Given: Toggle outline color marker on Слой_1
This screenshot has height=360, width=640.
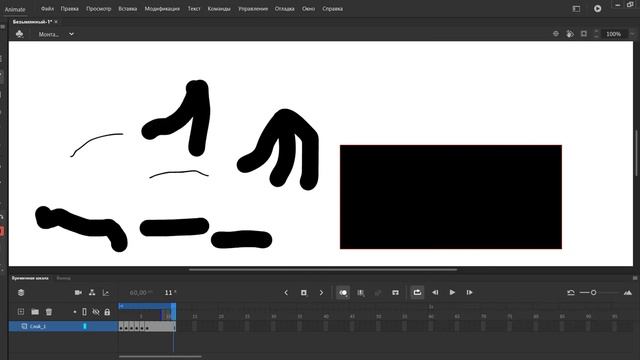Looking at the screenshot, I should (85, 326).
